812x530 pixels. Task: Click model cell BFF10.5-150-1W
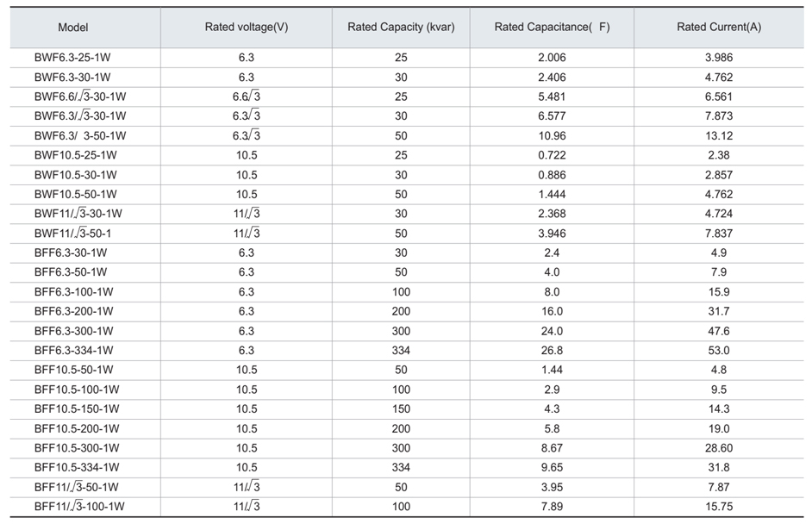click(x=77, y=408)
